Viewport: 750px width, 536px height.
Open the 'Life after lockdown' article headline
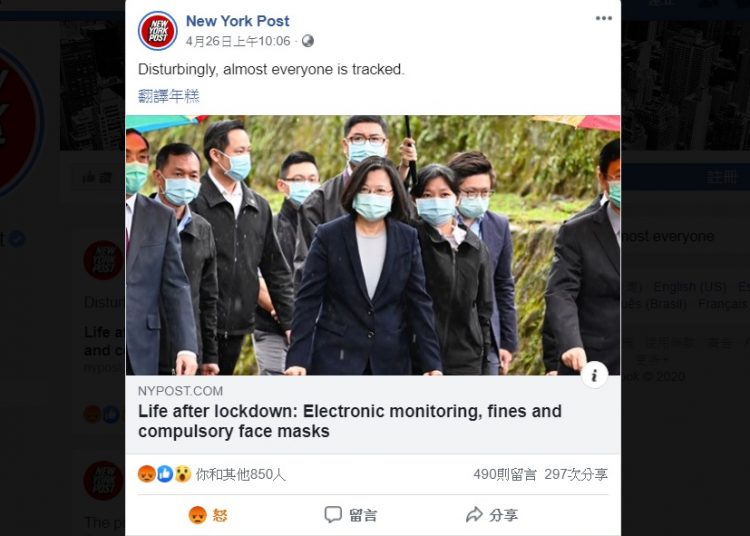click(350, 421)
